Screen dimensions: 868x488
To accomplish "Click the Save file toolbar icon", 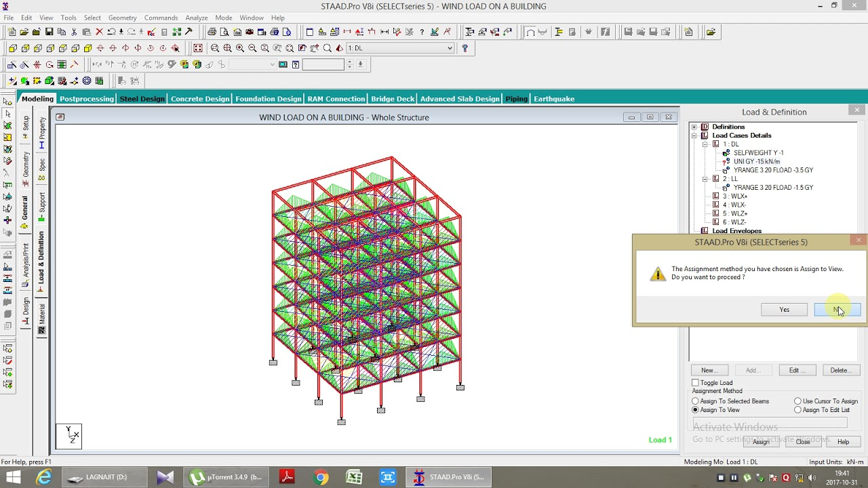I will [49, 32].
